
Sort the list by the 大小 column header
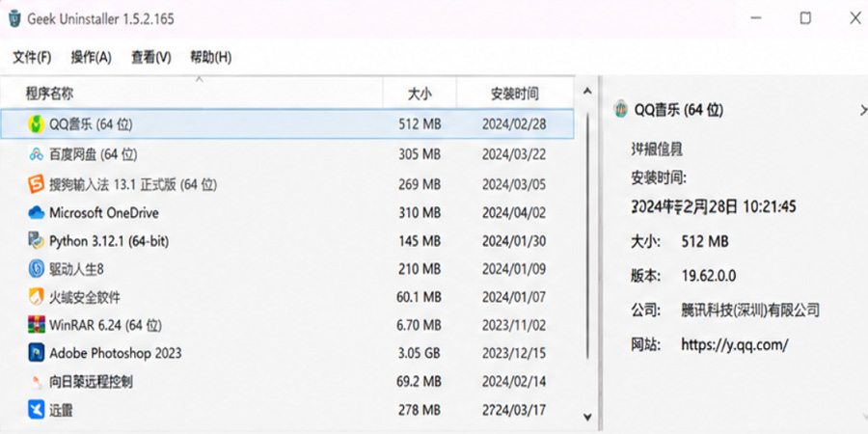(x=420, y=94)
